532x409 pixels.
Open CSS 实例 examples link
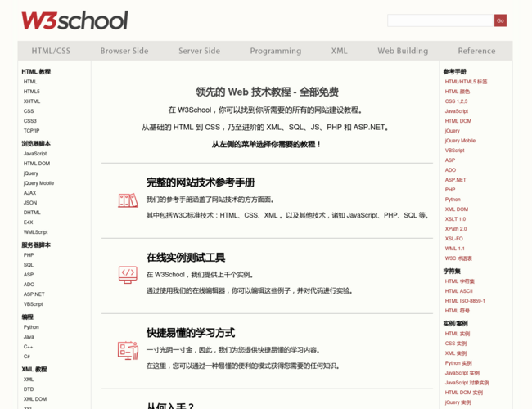[456, 344]
